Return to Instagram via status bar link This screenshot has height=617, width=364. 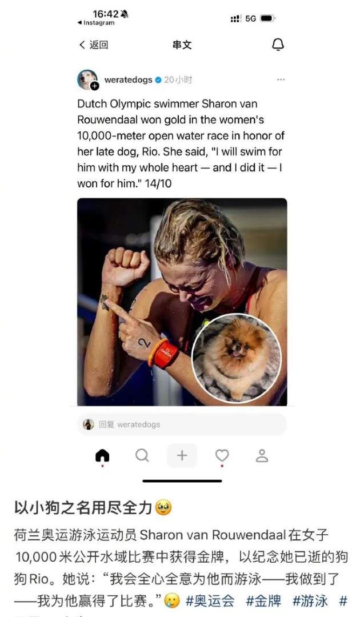click(x=96, y=23)
